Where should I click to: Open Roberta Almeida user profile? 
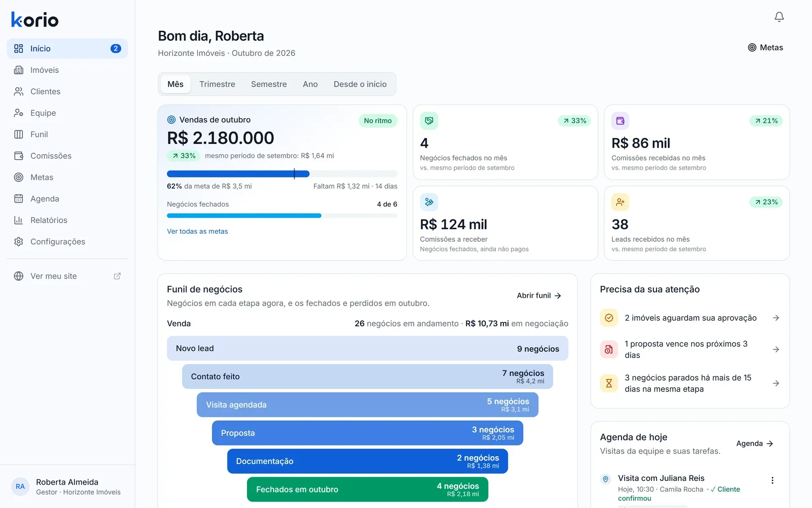[67, 486]
